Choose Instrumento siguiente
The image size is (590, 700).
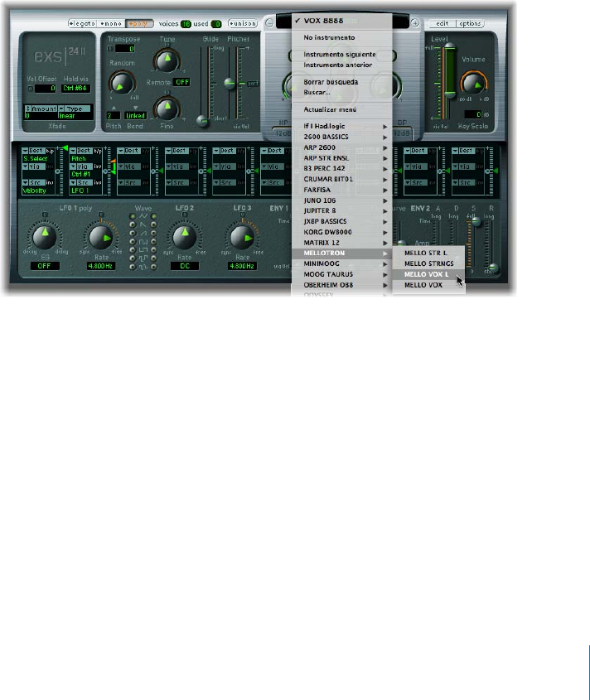pyautogui.click(x=341, y=55)
